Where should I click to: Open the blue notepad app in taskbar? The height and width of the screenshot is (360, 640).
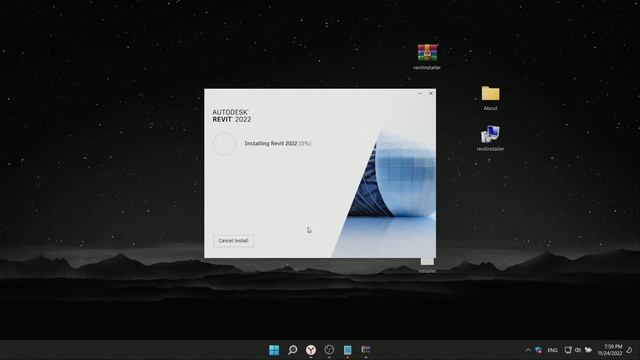point(347,350)
